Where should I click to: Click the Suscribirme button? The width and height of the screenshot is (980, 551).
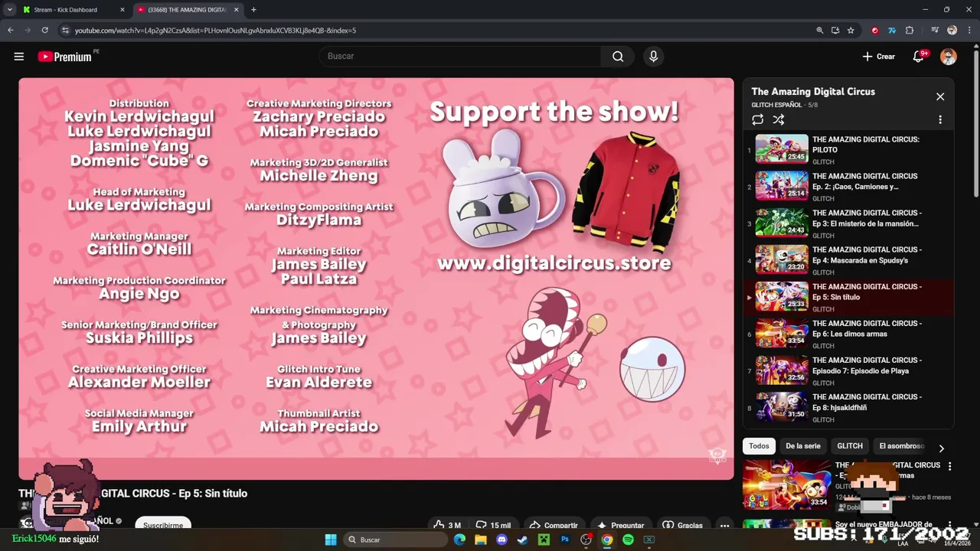coord(163,525)
